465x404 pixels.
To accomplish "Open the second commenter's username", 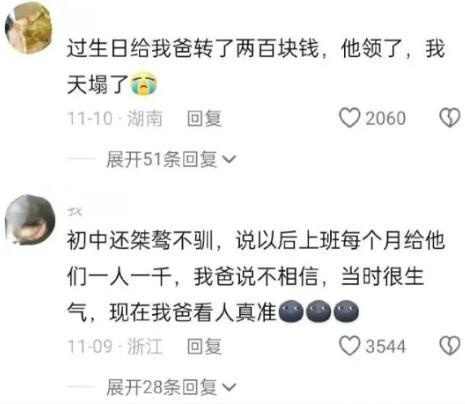I will 74,211.
